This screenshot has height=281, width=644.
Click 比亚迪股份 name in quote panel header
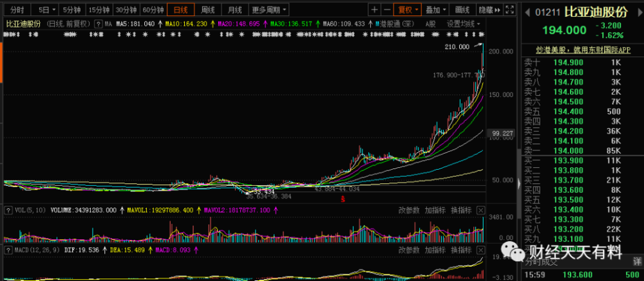click(596, 12)
